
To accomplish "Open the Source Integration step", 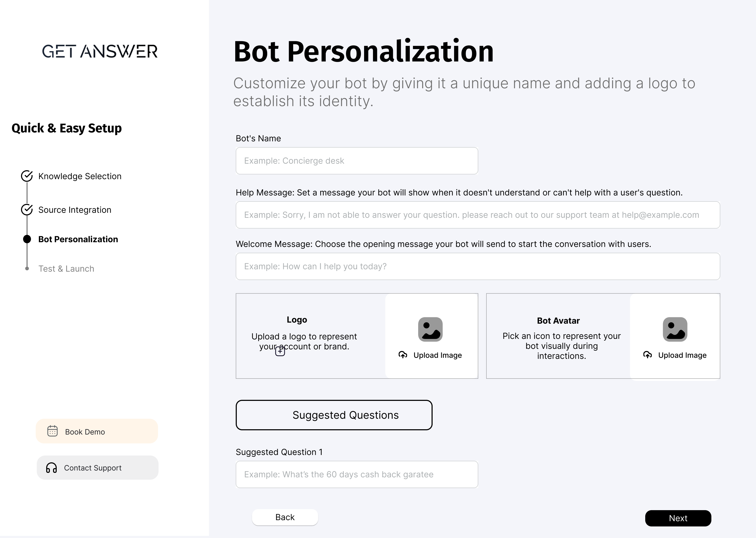I will (75, 210).
